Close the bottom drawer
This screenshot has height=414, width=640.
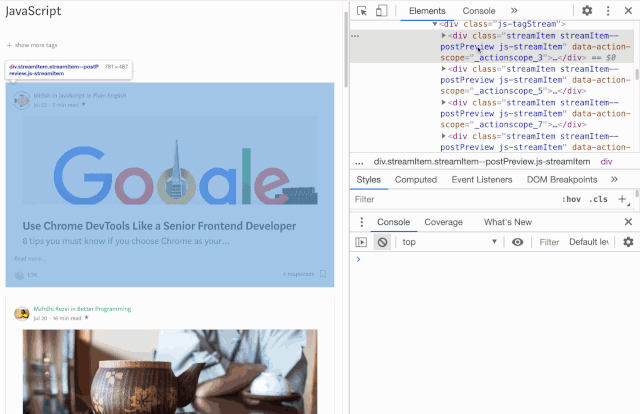pyautogui.click(x=628, y=222)
